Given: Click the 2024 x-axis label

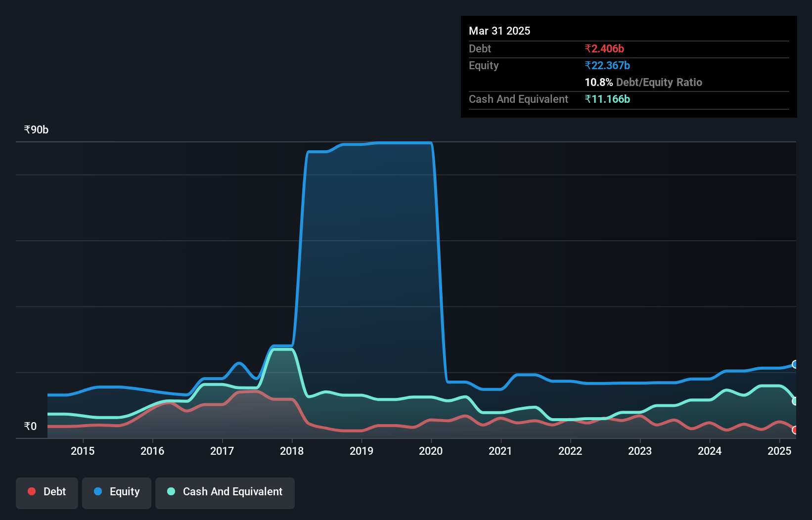Looking at the screenshot, I should 710,451.
